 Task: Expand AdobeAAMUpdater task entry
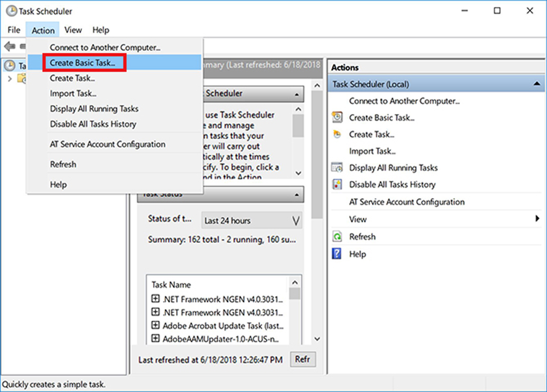tap(155, 339)
